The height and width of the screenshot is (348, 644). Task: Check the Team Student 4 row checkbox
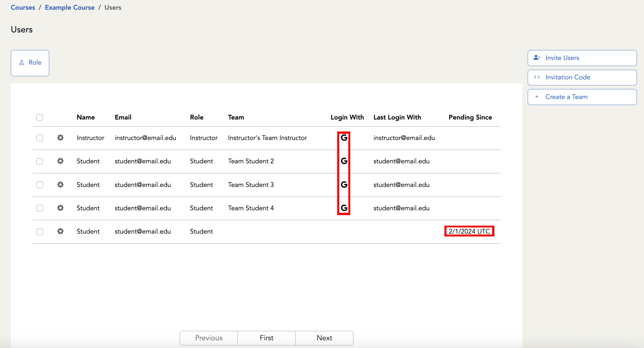point(40,208)
